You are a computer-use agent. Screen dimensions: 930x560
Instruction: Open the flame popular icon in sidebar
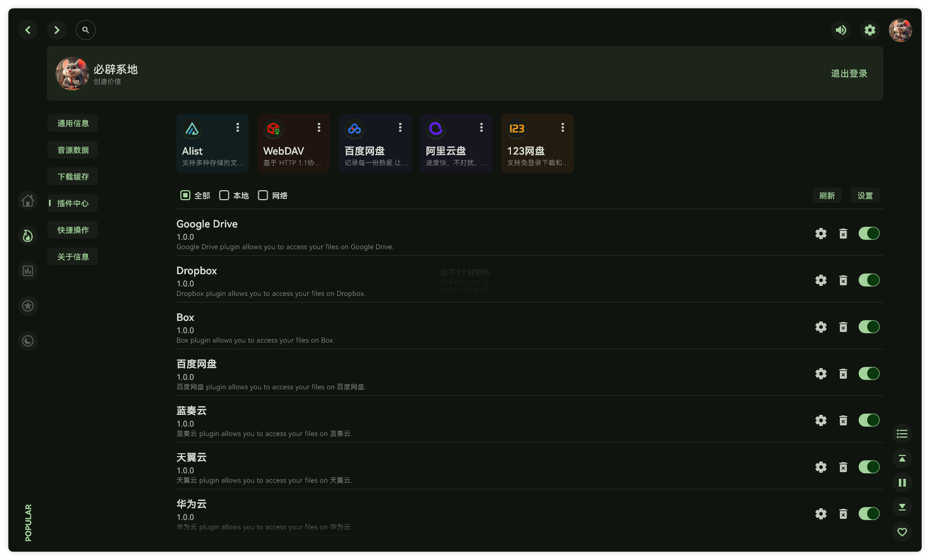point(28,236)
